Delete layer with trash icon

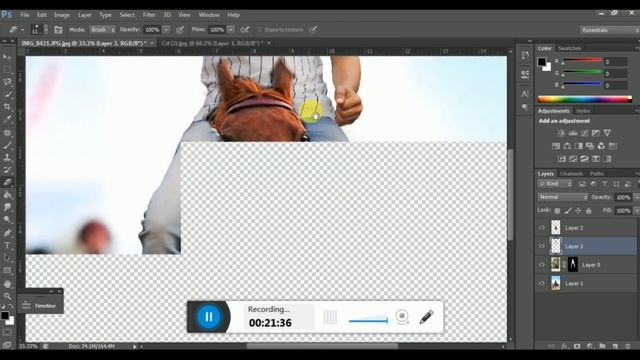(x=628, y=346)
